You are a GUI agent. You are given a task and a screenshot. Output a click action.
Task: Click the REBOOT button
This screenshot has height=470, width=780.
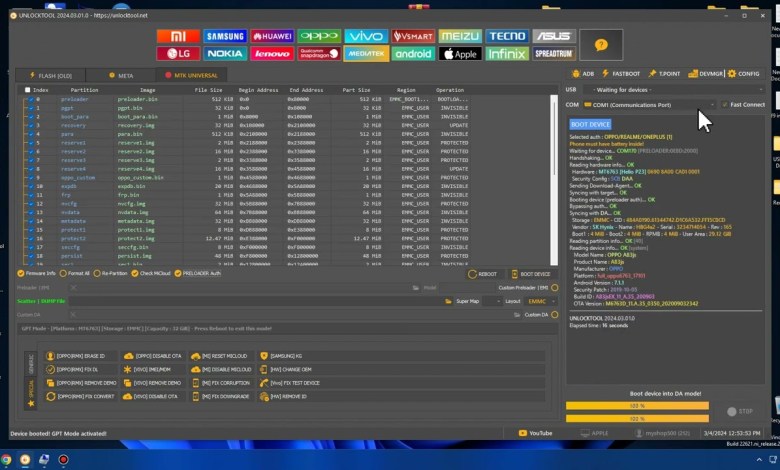[x=483, y=274]
